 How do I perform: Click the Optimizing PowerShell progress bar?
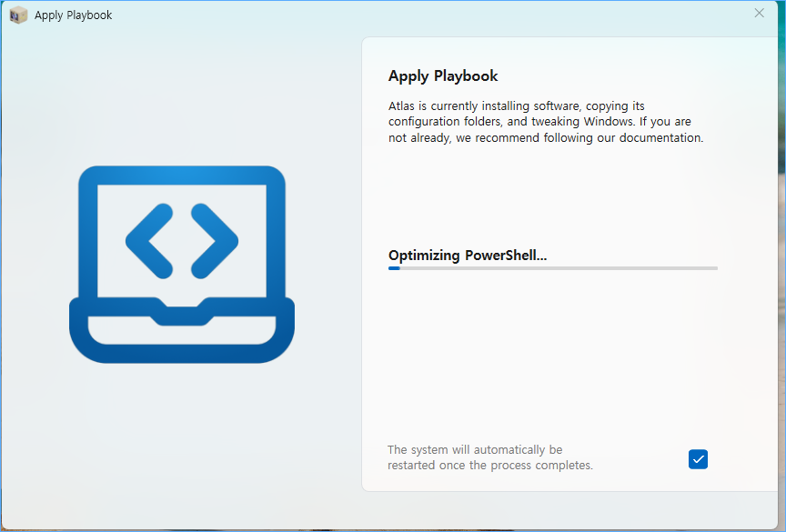point(553,268)
